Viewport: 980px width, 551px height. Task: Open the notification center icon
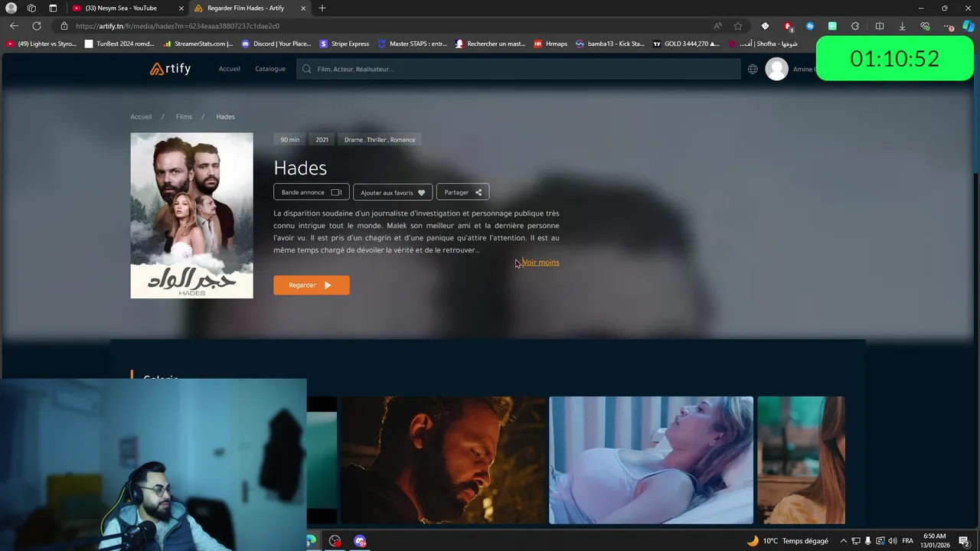click(964, 541)
